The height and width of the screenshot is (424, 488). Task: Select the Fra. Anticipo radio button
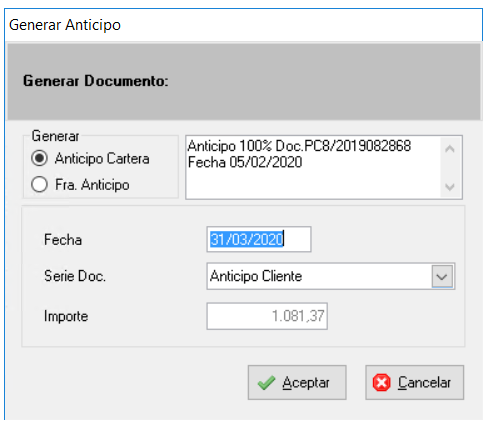point(39,184)
